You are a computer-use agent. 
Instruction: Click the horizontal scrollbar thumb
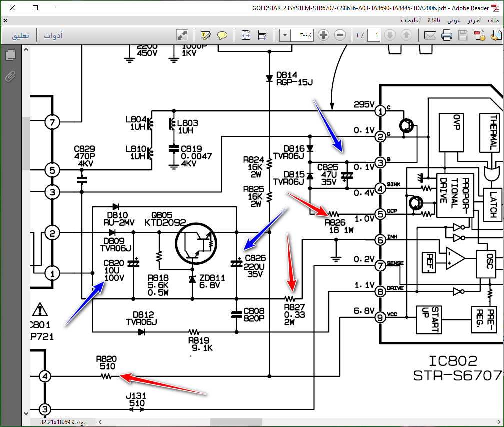tap(236, 422)
